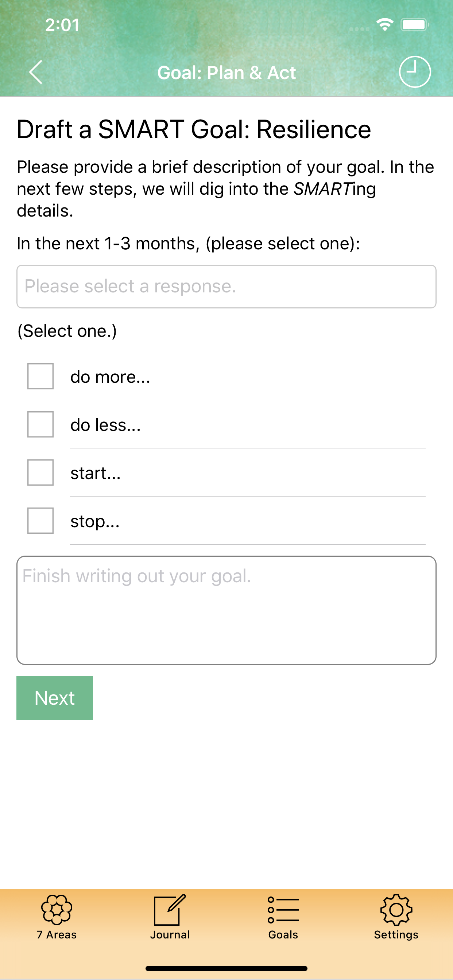This screenshot has width=453, height=980.
Task: Check the "start..." checkbox
Action: [x=40, y=472]
